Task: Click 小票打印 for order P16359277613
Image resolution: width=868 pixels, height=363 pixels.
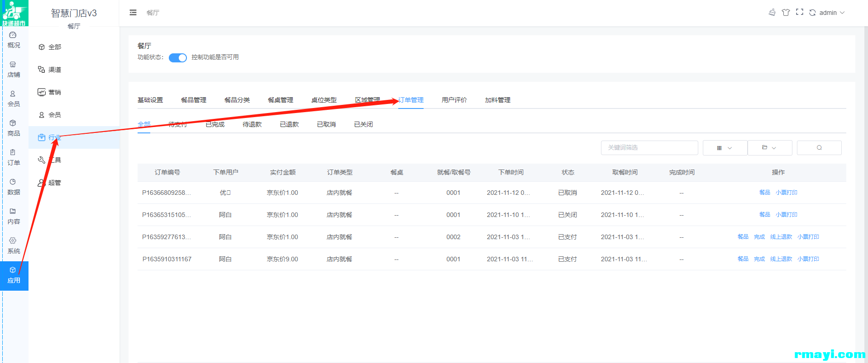Action: tap(808, 237)
